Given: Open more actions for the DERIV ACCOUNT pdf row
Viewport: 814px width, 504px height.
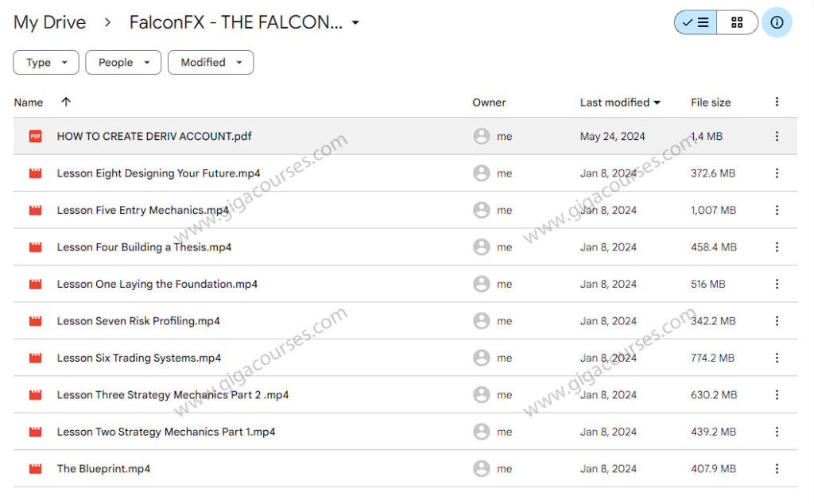Looking at the screenshot, I should pyautogui.click(x=777, y=136).
